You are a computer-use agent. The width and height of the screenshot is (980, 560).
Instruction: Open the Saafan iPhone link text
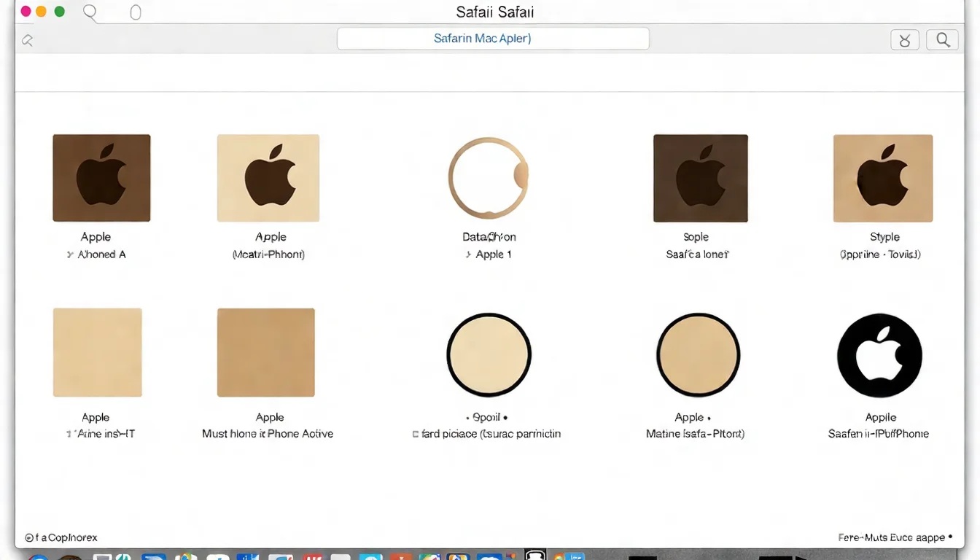(878, 434)
